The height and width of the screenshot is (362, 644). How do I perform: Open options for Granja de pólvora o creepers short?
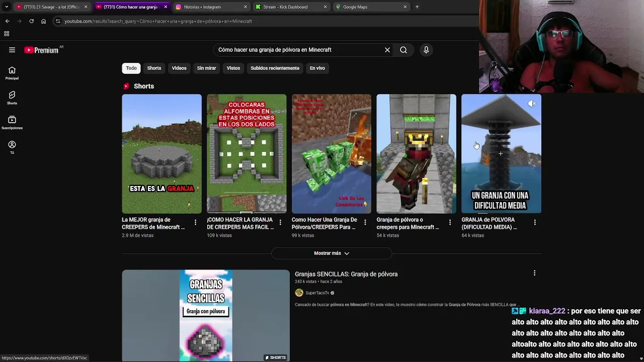point(450,222)
